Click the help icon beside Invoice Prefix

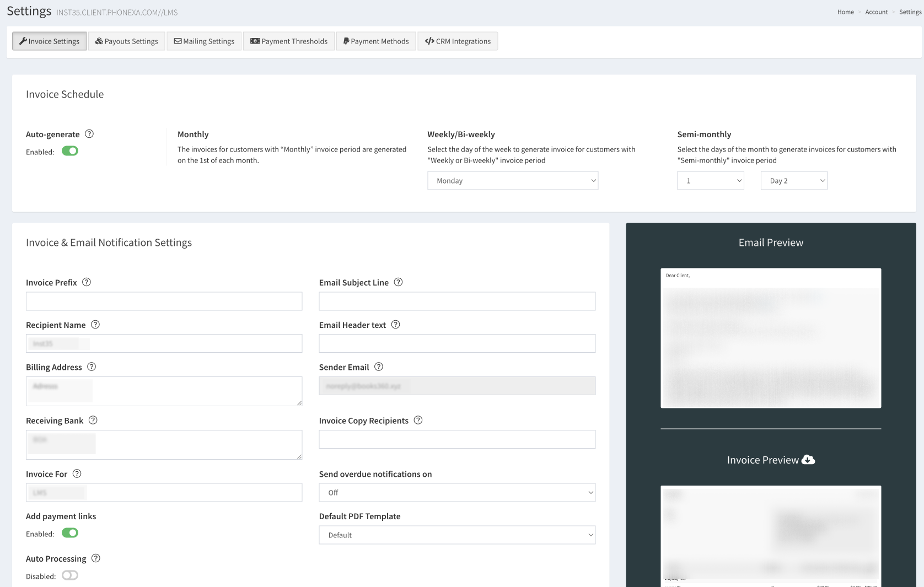tap(87, 282)
